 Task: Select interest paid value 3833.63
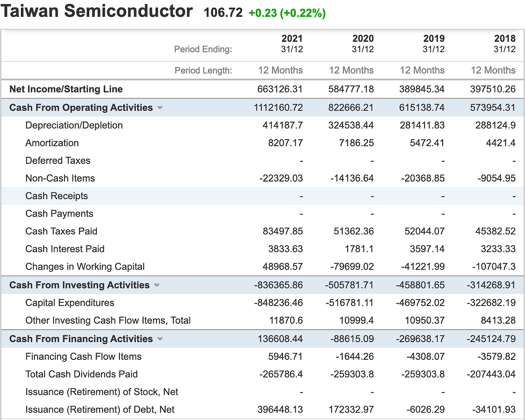tap(285, 249)
